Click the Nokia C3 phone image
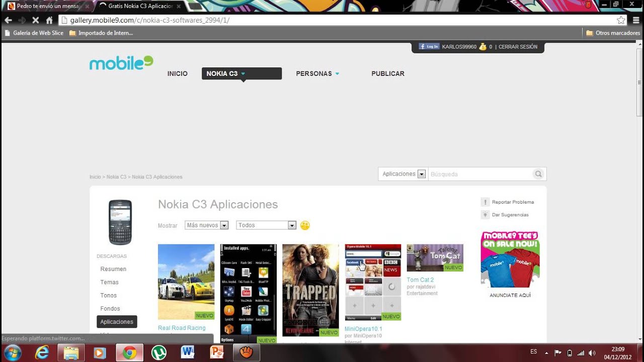Viewport: 644px width, 362px height. pyautogui.click(x=120, y=222)
